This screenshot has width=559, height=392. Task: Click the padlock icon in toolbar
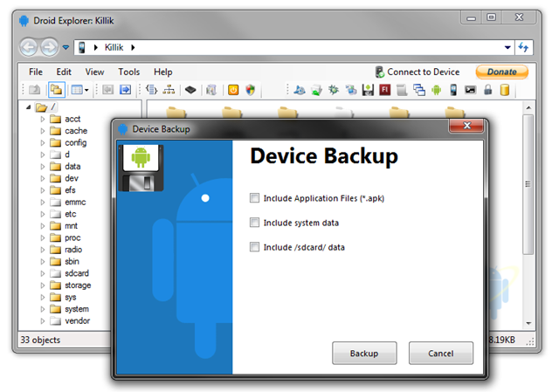[x=487, y=90]
